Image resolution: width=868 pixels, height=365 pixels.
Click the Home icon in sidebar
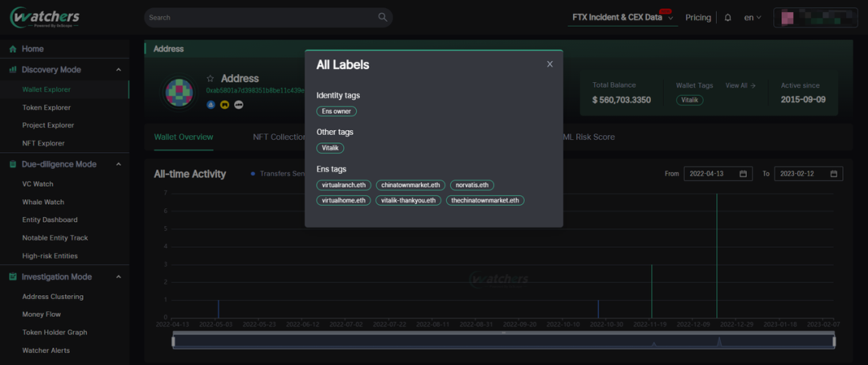click(x=13, y=49)
